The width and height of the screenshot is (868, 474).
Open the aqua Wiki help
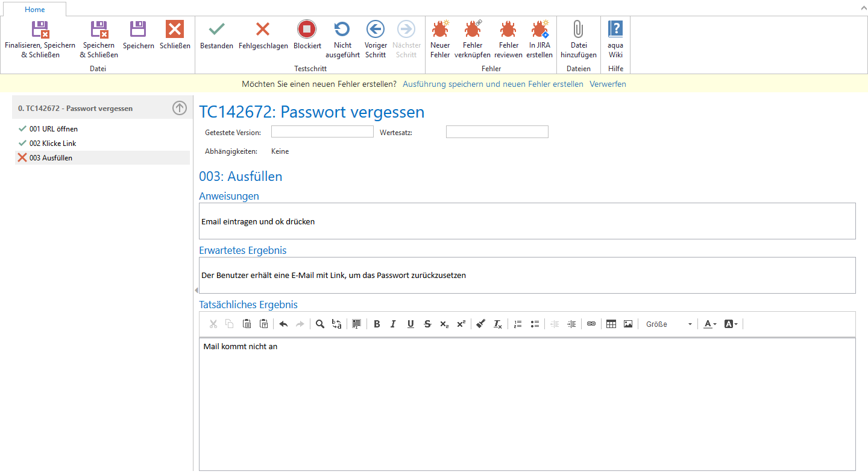point(615,39)
